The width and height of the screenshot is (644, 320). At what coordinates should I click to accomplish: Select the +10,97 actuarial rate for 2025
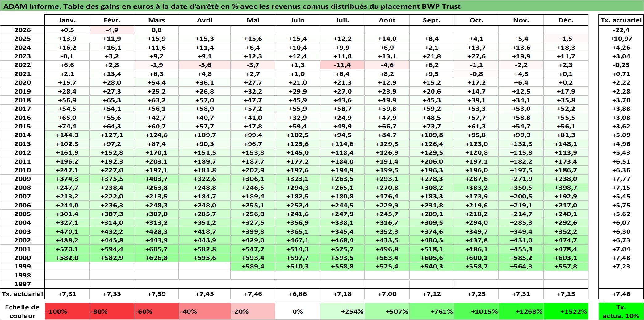coord(621,39)
